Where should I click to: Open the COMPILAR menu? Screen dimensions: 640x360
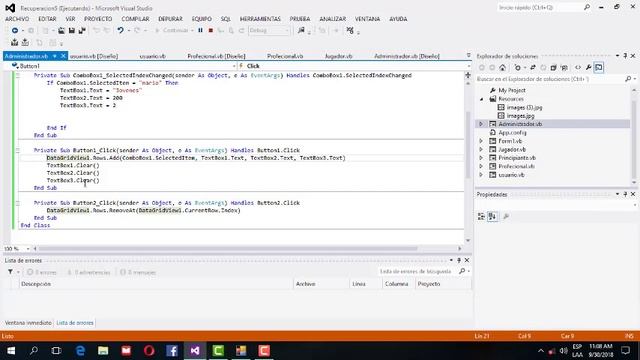pos(135,19)
